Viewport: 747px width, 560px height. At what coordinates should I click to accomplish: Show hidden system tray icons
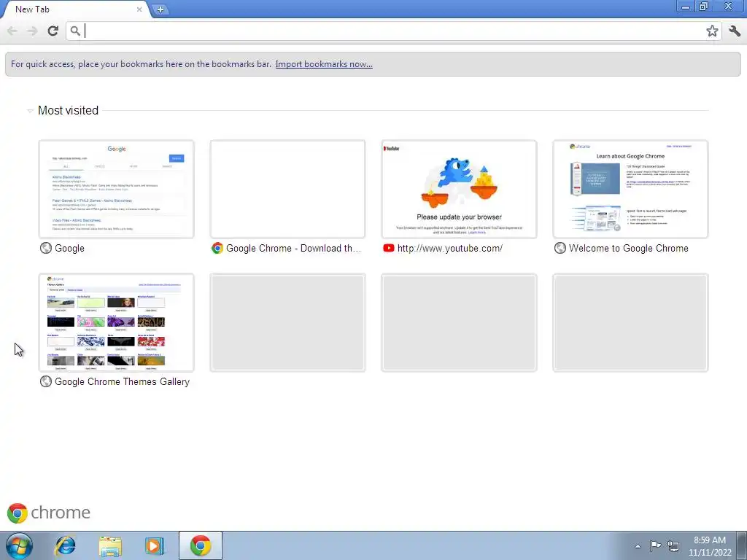(x=638, y=546)
